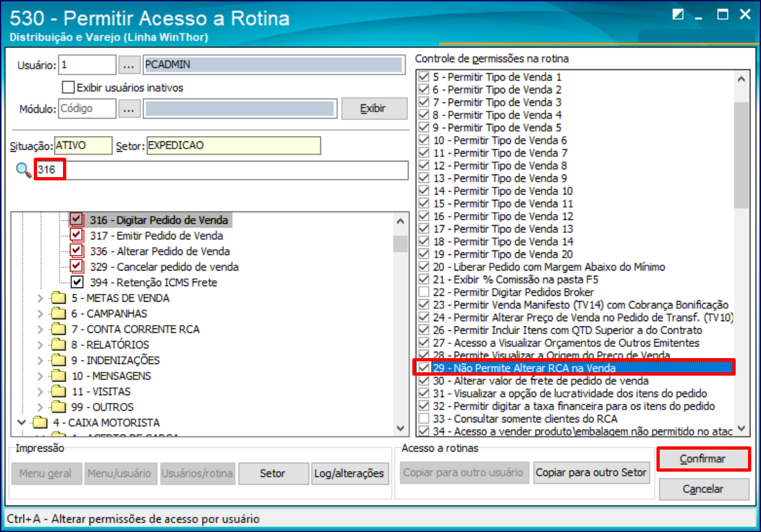Enable permission 22 - Permitir Digitar Pedidos Broker
761x532 pixels.
coord(424,292)
